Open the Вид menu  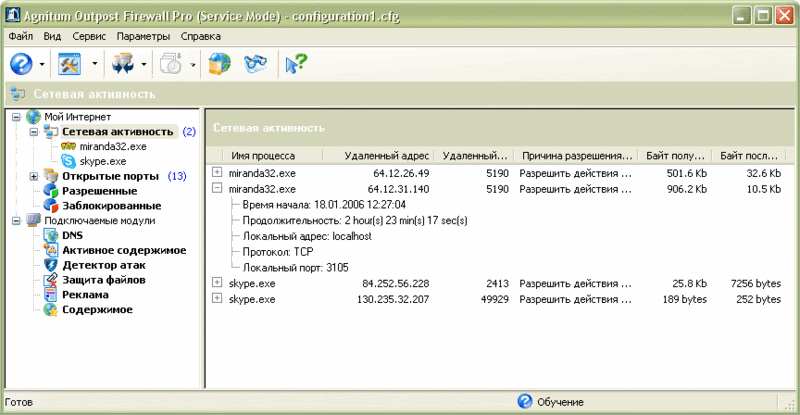tap(52, 36)
